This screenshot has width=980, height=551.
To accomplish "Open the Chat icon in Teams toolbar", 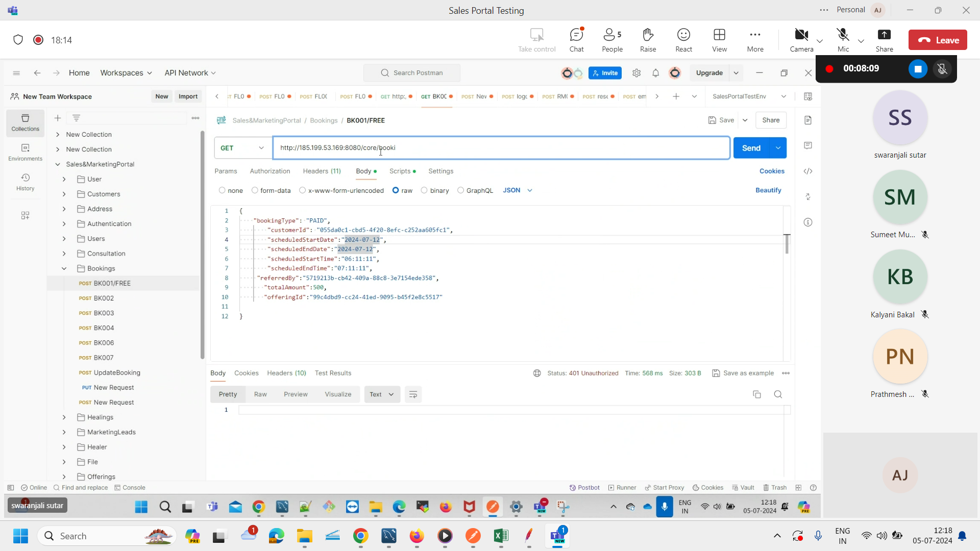I will click(x=576, y=40).
